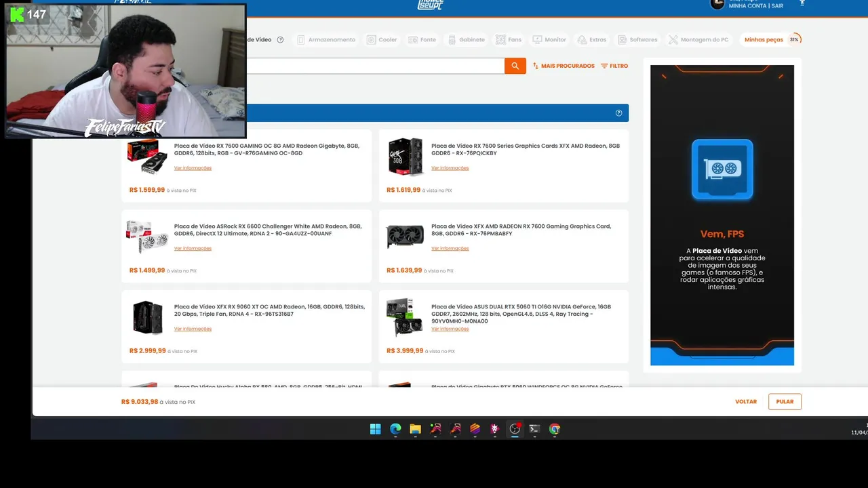Image resolution: width=868 pixels, height=488 pixels.
Task: Click the R$ 1.499,99 price
Action: point(147,270)
